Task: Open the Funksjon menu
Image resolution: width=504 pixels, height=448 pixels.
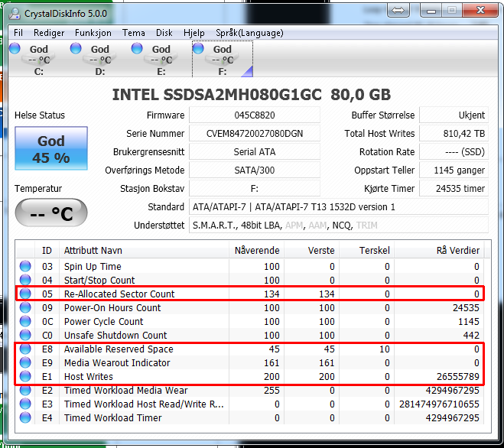Action: tap(93, 33)
